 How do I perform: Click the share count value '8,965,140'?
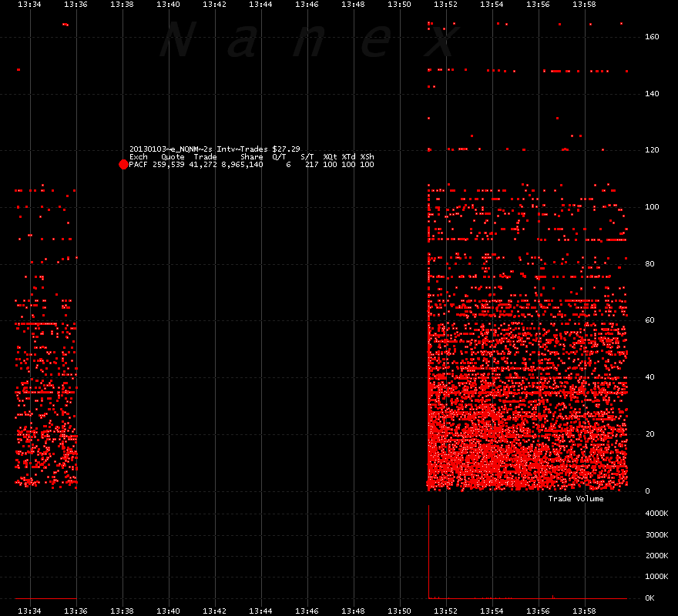(x=242, y=165)
